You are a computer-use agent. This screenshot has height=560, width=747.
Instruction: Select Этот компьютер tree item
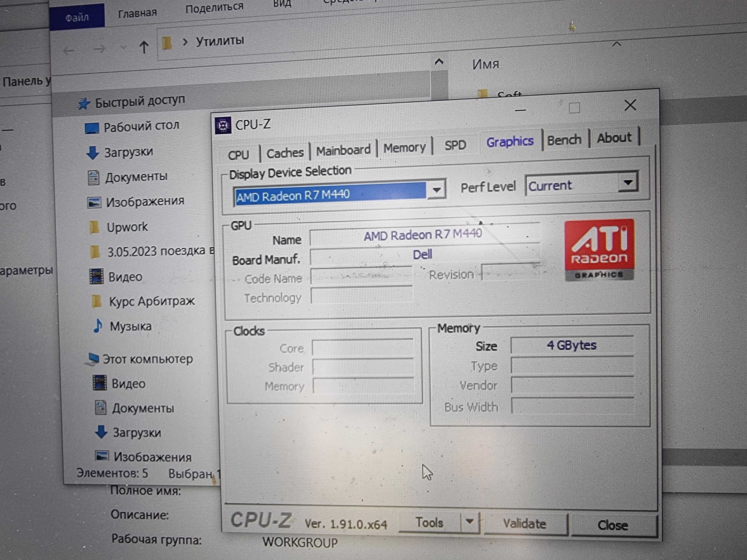coord(148,359)
